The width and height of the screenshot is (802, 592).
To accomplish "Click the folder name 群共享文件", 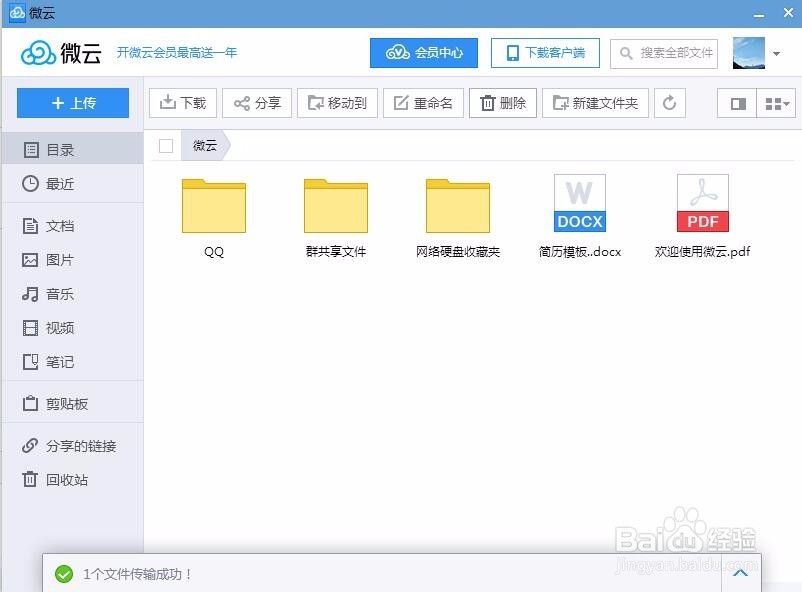I will click(x=336, y=252).
